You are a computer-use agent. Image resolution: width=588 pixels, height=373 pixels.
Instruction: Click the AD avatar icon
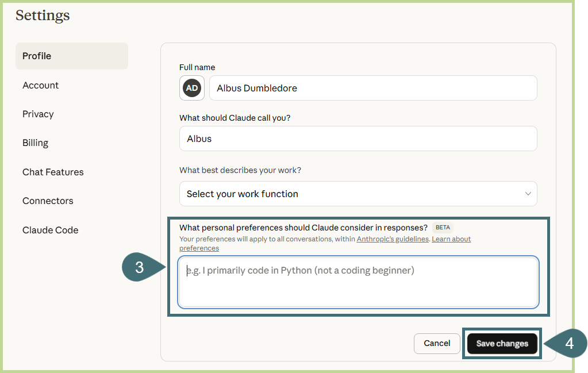[x=192, y=88]
